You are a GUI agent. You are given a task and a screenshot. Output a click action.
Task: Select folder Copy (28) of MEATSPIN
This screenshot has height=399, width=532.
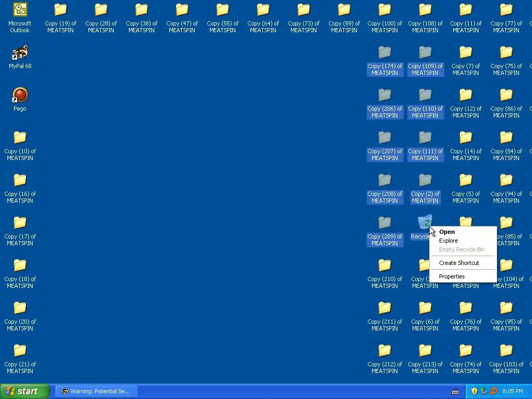click(101, 18)
